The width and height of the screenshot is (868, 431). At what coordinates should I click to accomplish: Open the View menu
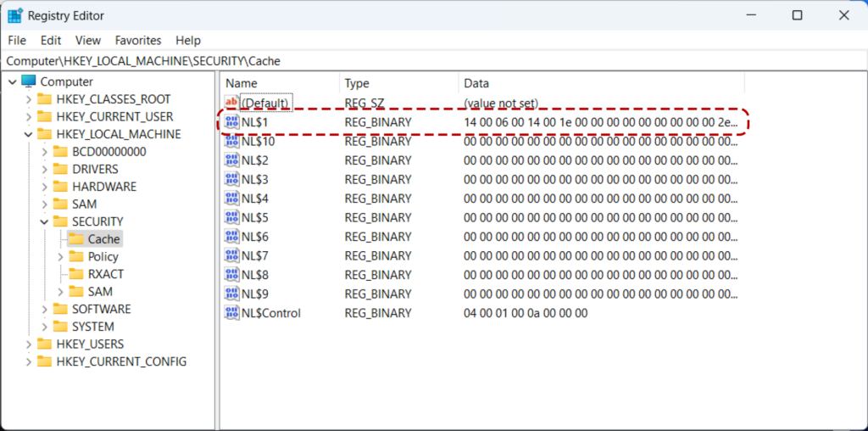88,41
